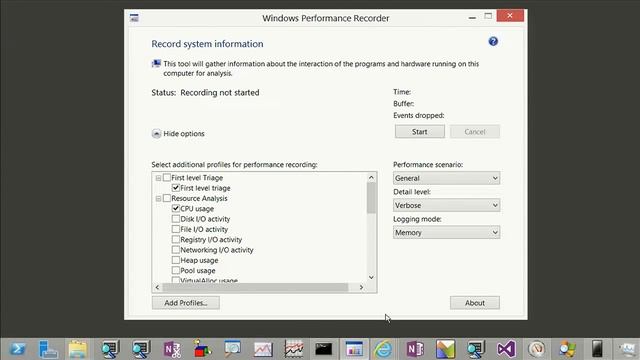The image size is (640, 360).
Task: Open File Explorer from the taskbar
Action: pos(78,349)
